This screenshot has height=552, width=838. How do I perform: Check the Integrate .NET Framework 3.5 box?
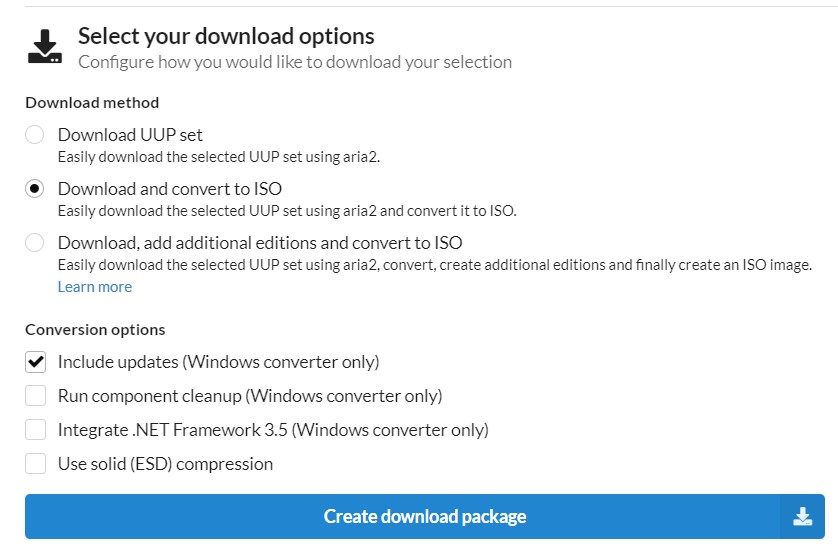(35, 430)
